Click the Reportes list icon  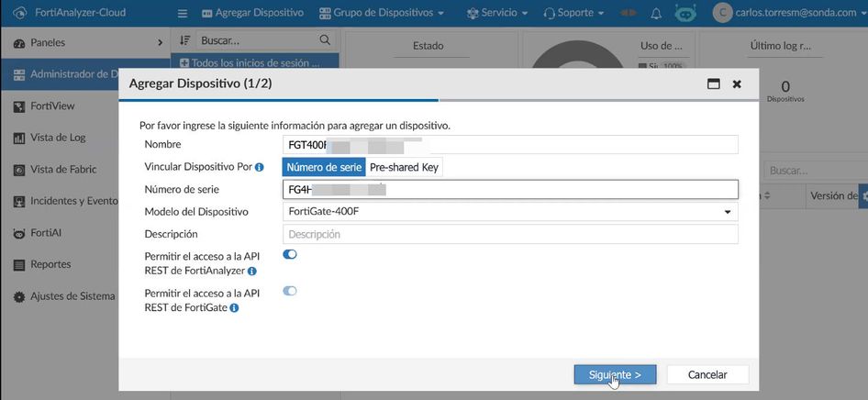(19, 265)
